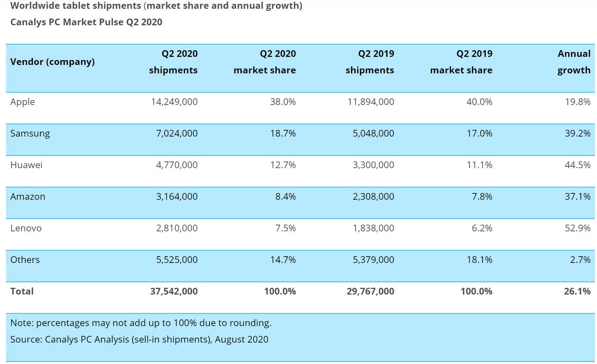Select the 'Others' vendor cell
This screenshot has width=597, height=364.
[x=25, y=260]
